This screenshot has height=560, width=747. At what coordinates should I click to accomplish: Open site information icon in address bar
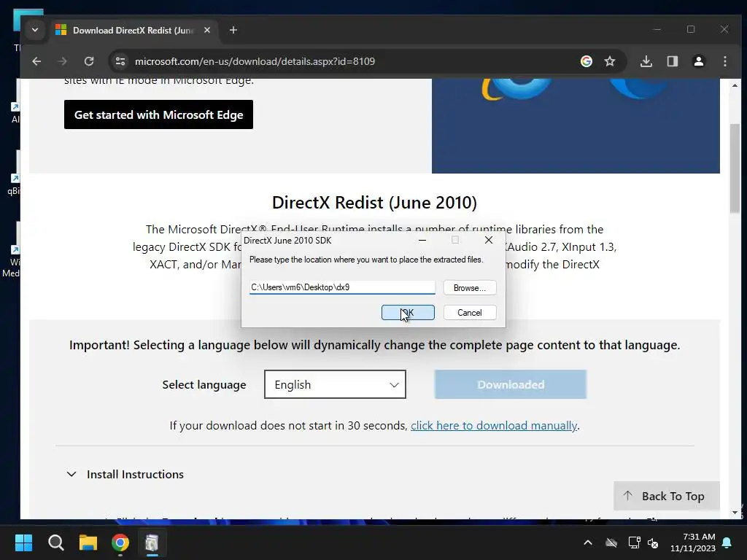pyautogui.click(x=120, y=61)
